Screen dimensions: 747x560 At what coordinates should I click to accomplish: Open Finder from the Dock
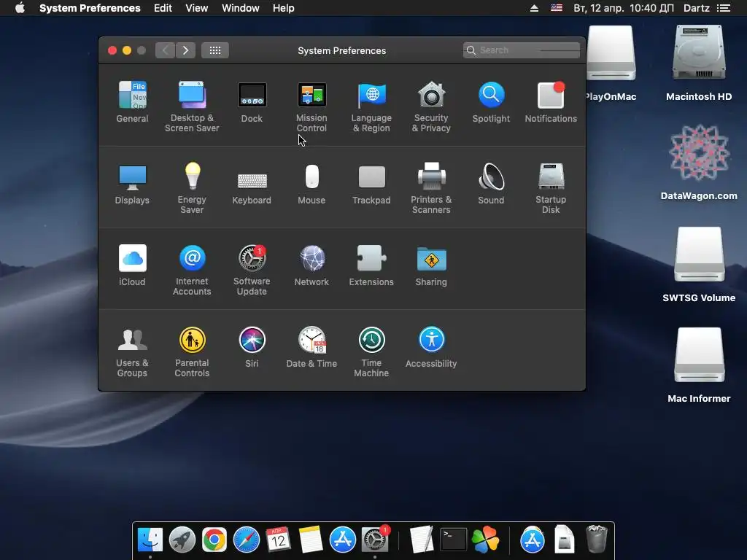pyautogui.click(x=150, y=540)
